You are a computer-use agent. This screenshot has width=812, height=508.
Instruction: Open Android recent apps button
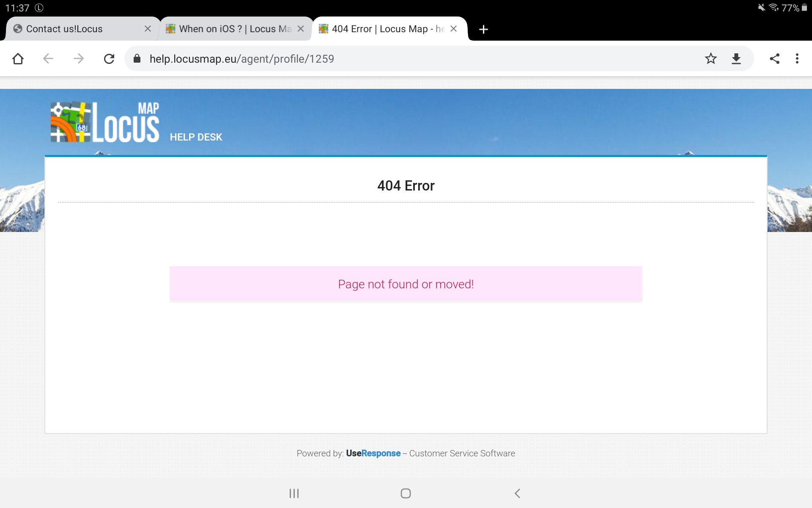click(294, 493)
